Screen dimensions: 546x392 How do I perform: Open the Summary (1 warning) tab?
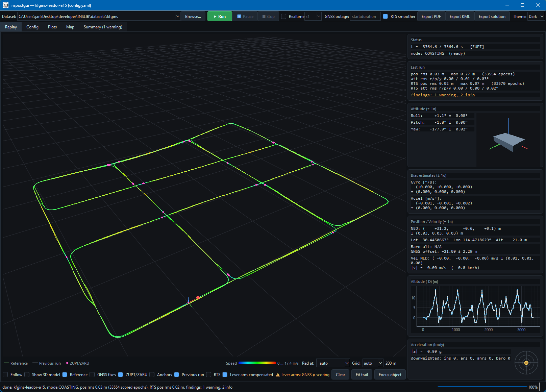point(103,27)
